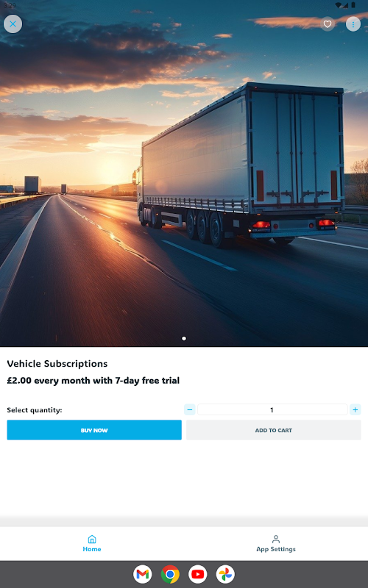Close the product detail view

(13, 24)
